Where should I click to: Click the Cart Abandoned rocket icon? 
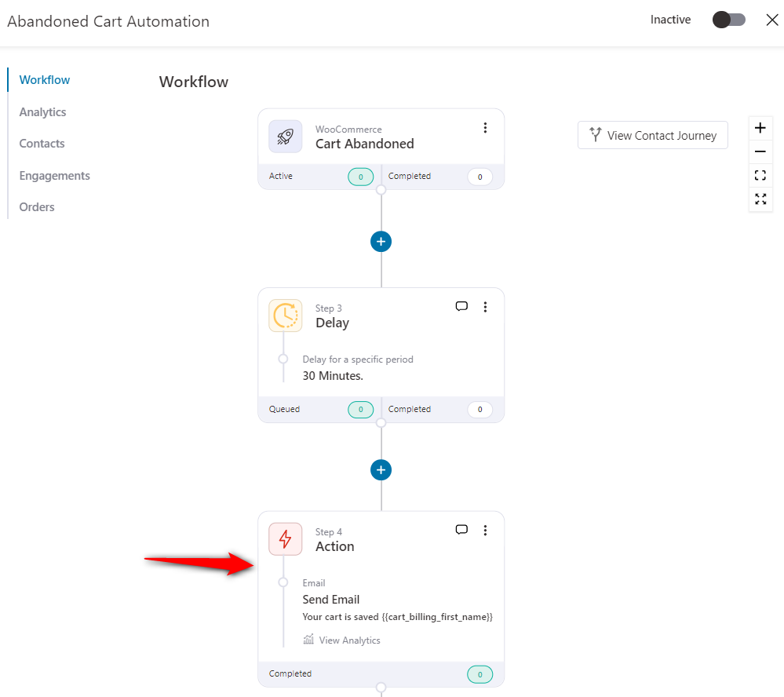[286, 136]
